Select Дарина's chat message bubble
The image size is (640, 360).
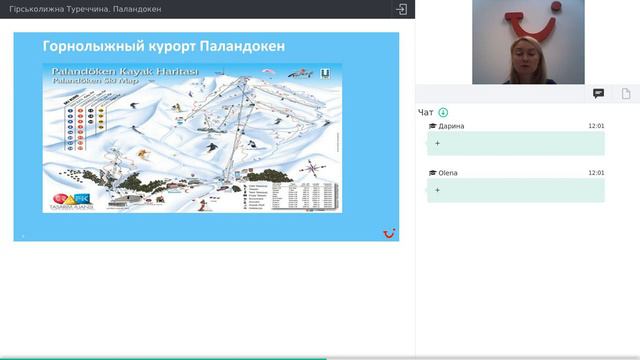pos(516,143)
